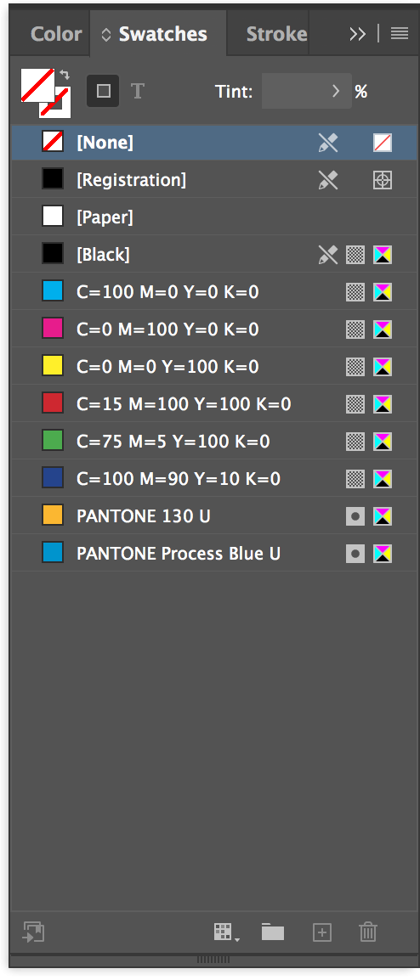Screen dimensions: 420x980
Task: Select Formatting affects container icon
Action: pos(103,91)
